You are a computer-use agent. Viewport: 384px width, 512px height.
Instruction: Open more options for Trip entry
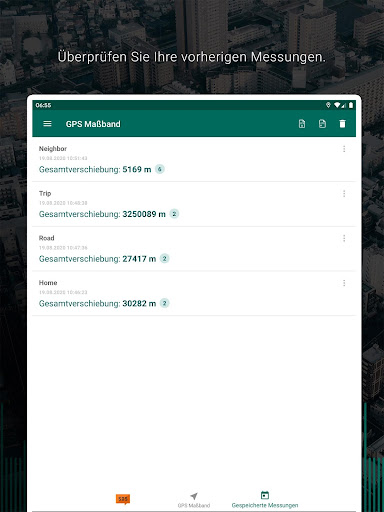(344, 194)
